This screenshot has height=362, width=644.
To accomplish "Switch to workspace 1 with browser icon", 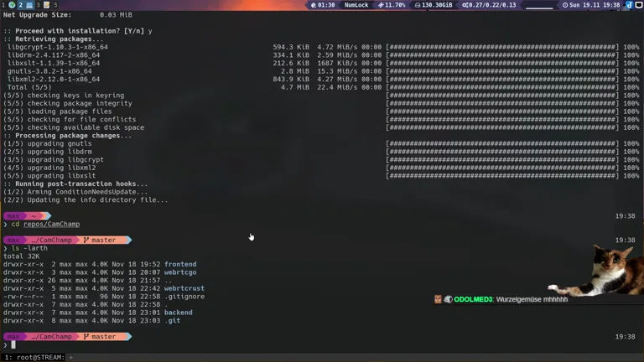I will click(x=8, y=5).
